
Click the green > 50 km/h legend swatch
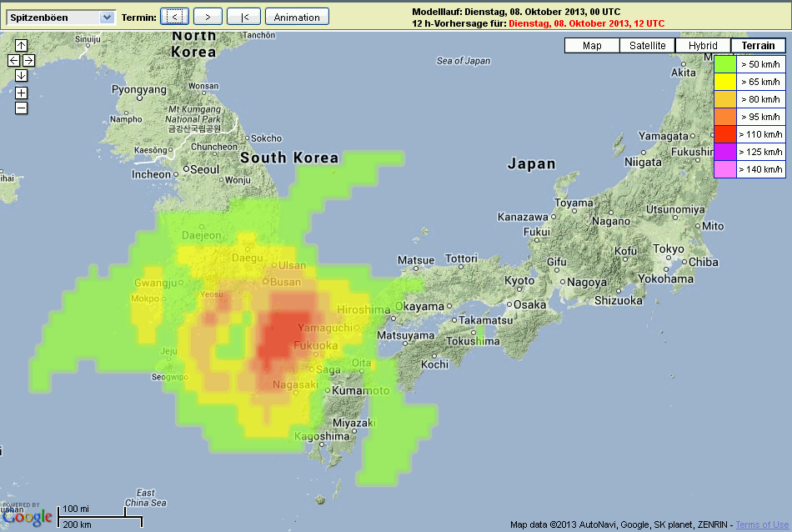(724, 64)
